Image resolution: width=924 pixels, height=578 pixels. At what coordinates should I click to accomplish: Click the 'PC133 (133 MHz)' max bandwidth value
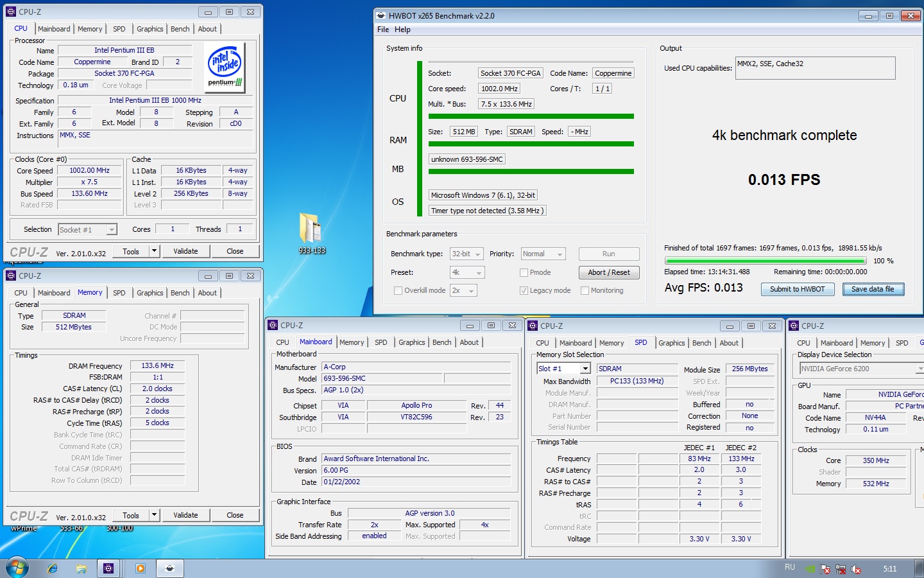pyautogui.click(x=637, y=381)
